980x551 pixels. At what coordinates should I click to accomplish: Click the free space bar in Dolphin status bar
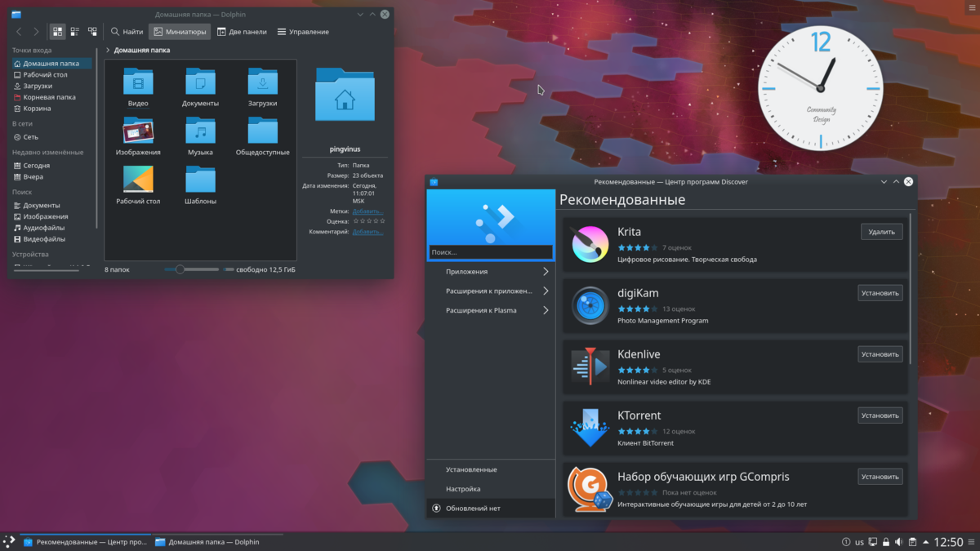click(x=229, y=269)
